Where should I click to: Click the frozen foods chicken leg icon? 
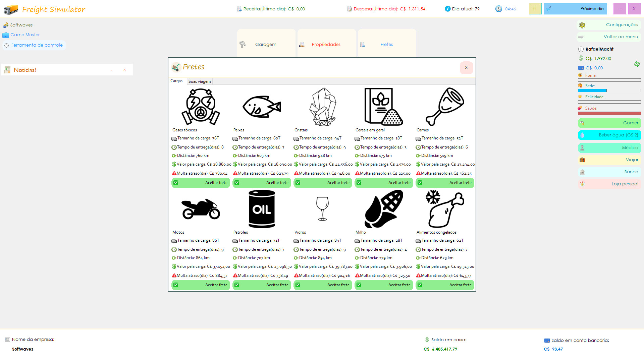(445, 209)
